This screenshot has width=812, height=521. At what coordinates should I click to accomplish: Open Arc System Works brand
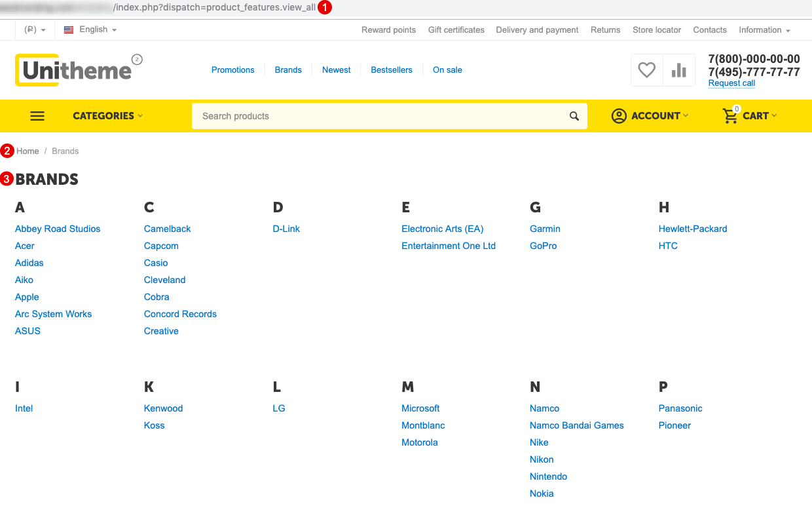54,314
